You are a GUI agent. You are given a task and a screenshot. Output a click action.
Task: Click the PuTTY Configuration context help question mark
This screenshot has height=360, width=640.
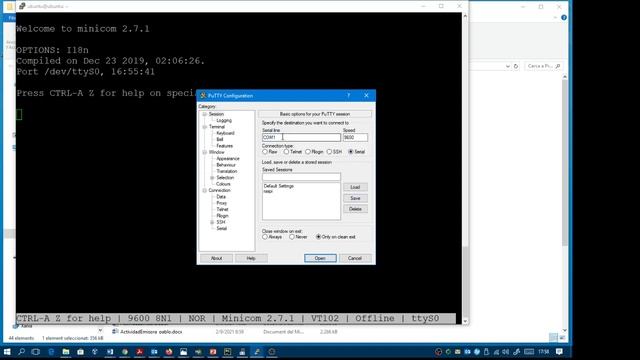coord(349,96)
